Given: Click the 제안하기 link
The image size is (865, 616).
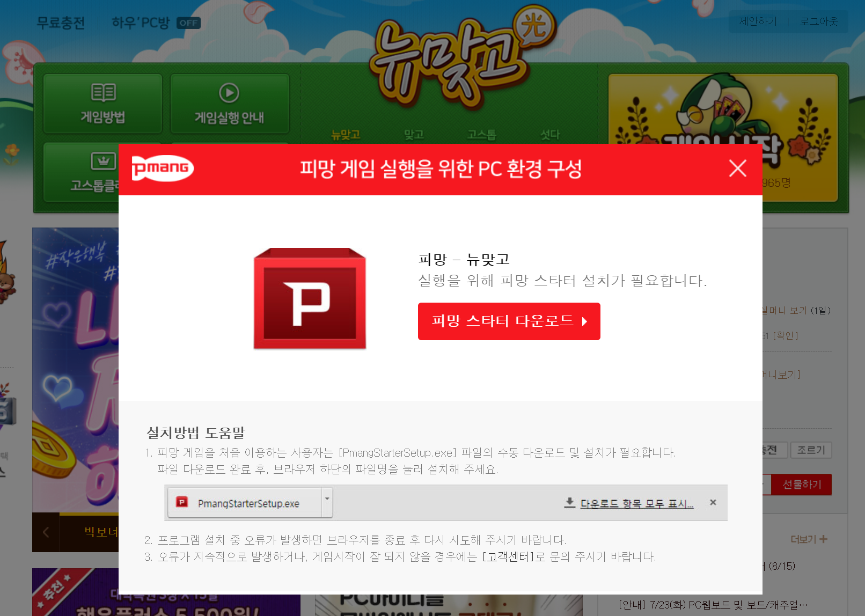Looking at the screenshot, I should tap(758, 21).
